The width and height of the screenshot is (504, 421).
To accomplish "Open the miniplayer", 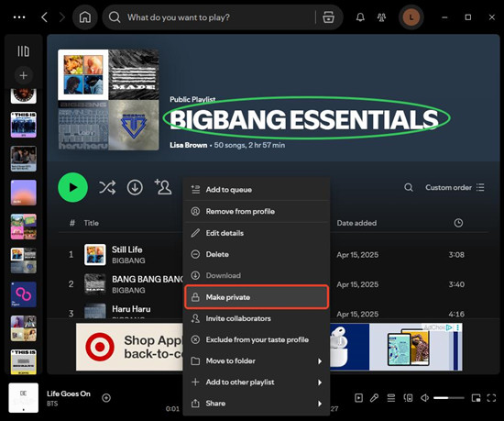I will click(476, 398).
